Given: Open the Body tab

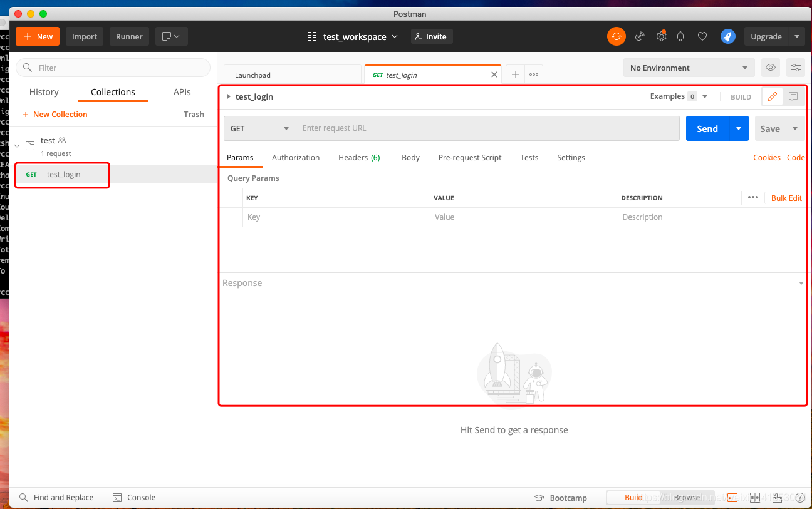Looking at the screenshot, I should (x=410, y=158).
